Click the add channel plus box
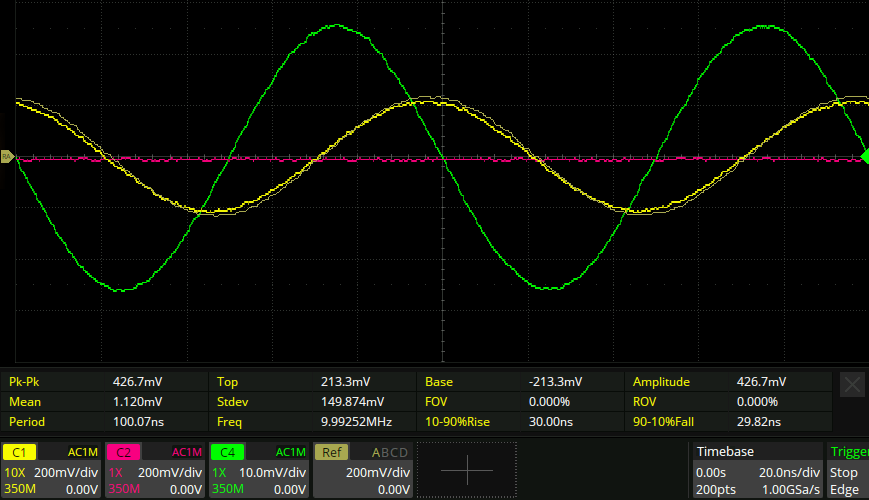 point(466,470)
